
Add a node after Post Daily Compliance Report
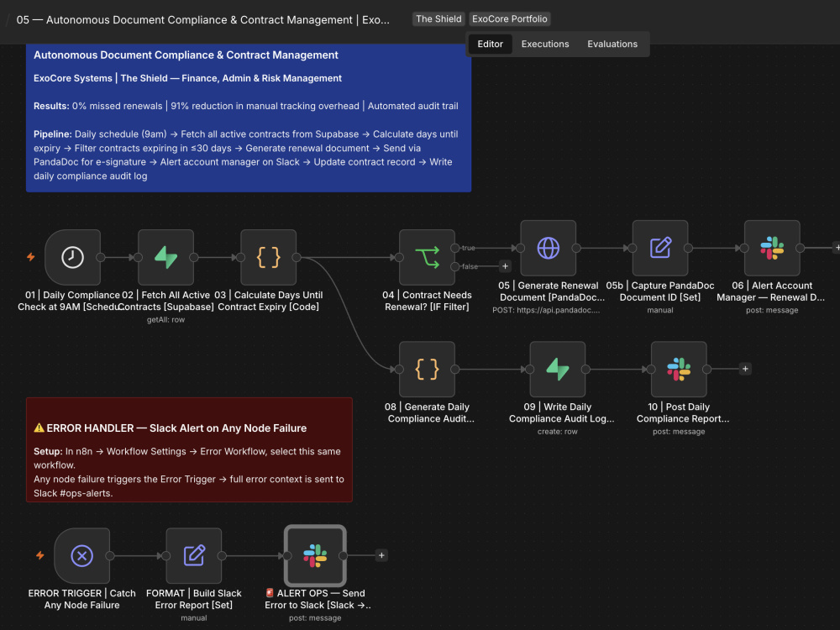(x=745, y=369)
